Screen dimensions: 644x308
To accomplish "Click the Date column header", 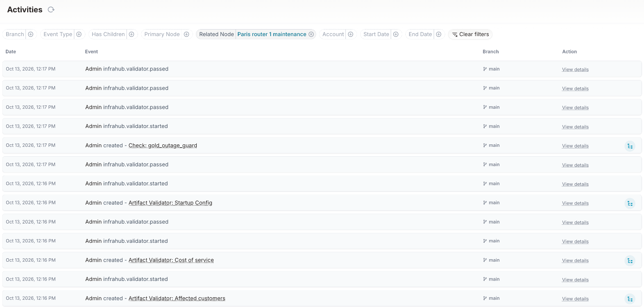I will (11, 52).
